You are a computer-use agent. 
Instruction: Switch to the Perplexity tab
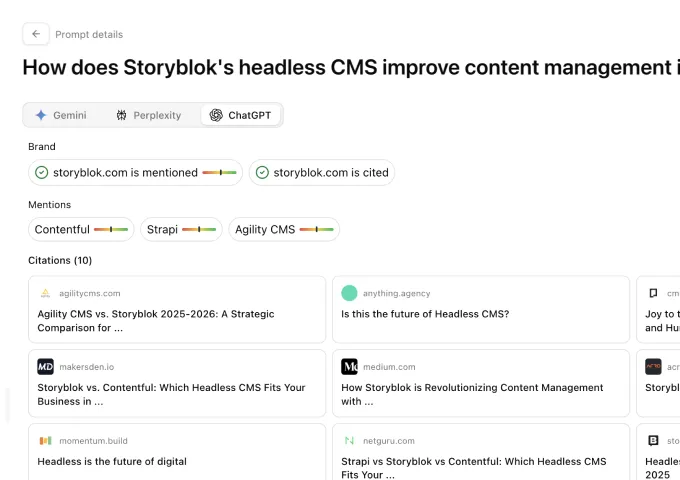pos(149,115)
